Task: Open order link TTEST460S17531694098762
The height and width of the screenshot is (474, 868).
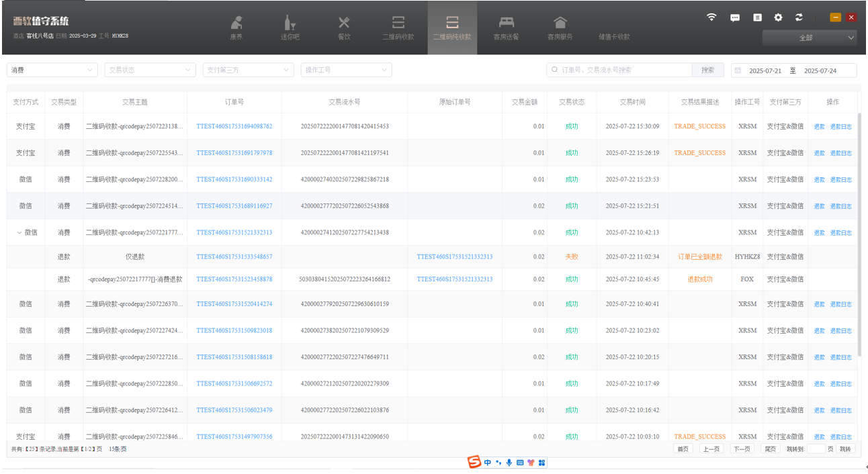Action: [x=234, y=126]
